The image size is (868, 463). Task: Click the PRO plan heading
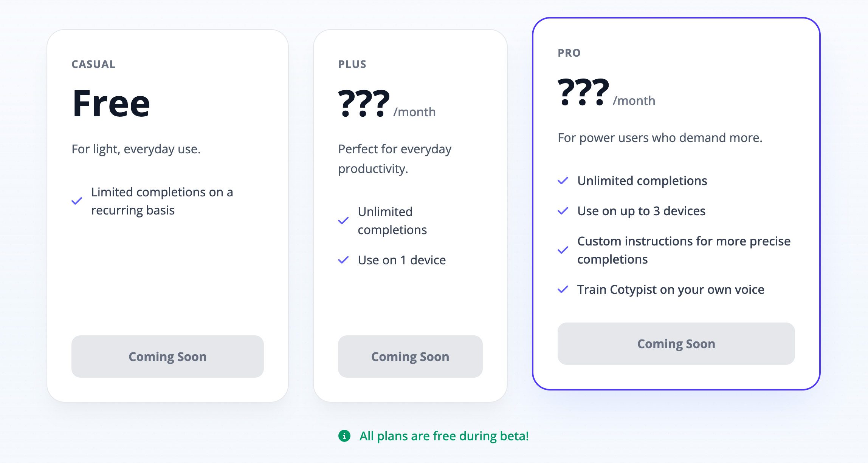pyautogui.click(x=569, y=53)
